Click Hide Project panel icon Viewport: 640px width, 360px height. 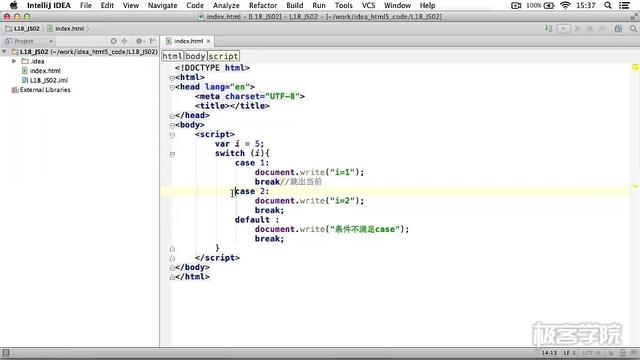point(152,41)
